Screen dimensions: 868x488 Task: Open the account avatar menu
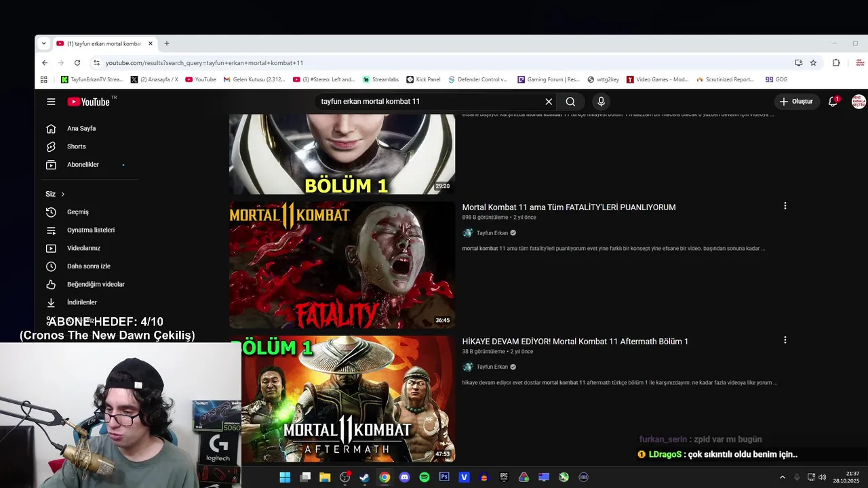click(859, 102)
